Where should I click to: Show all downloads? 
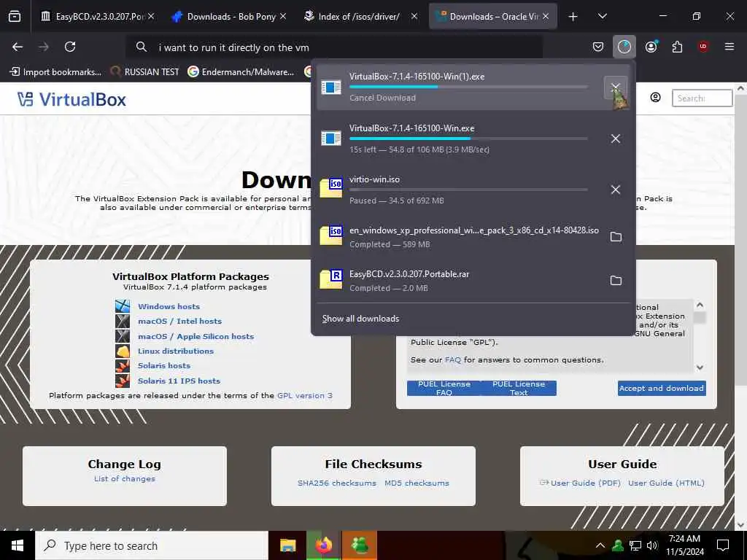pyautogui.click(x=360, y=319)
